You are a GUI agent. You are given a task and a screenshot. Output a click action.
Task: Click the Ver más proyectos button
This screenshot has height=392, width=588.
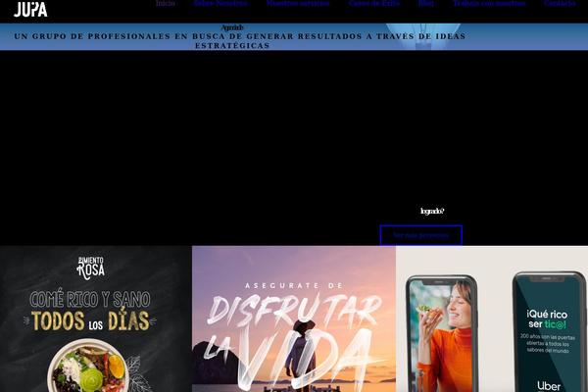[420, 235]
